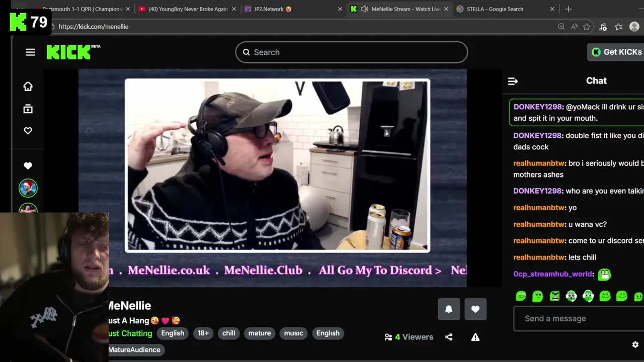644x362 pixels.
Task: Mute audio icon on MeNellie Stream tab
Action: click(364, 9)
